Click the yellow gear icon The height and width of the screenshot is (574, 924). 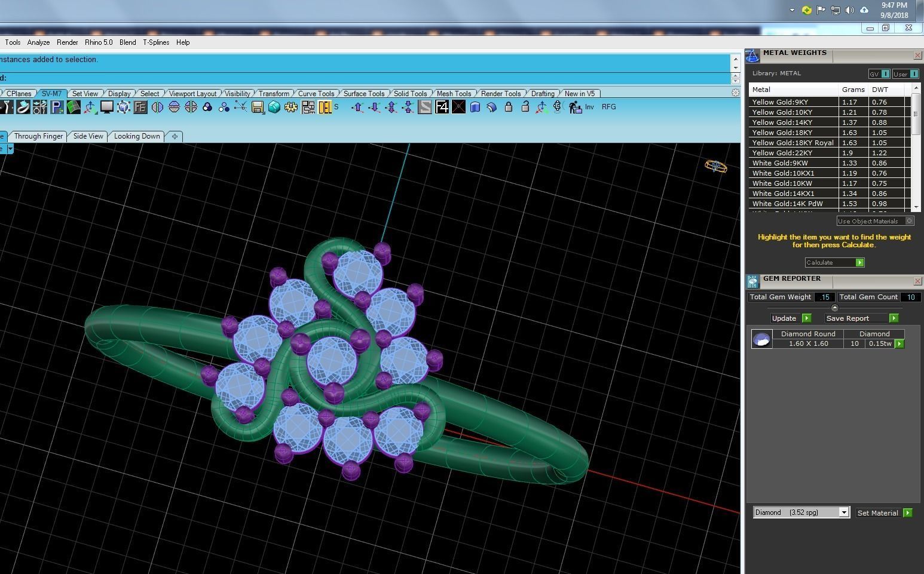click(291, 107)
